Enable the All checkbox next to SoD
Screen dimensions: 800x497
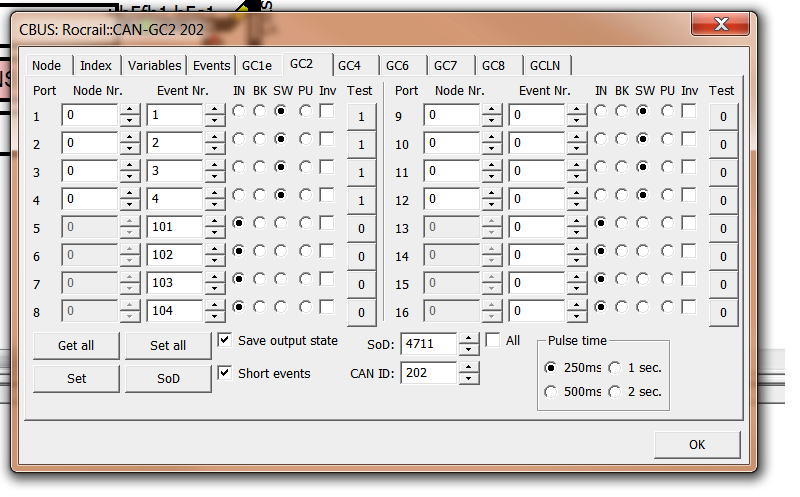493,341
